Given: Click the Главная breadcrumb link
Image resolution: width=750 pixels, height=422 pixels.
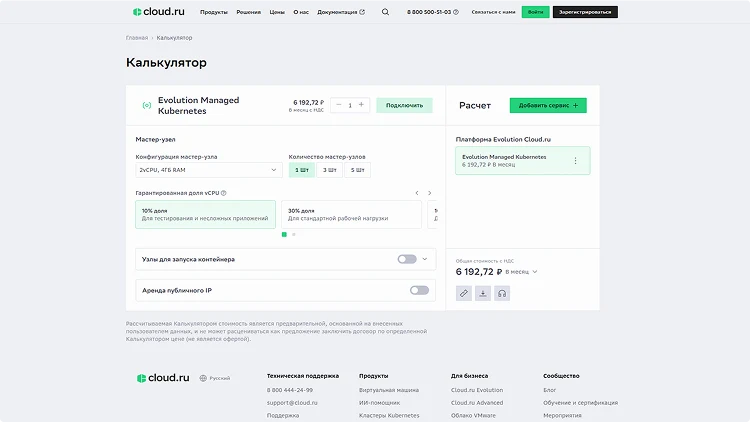Looking at the screenshot, I should point(137,38).
